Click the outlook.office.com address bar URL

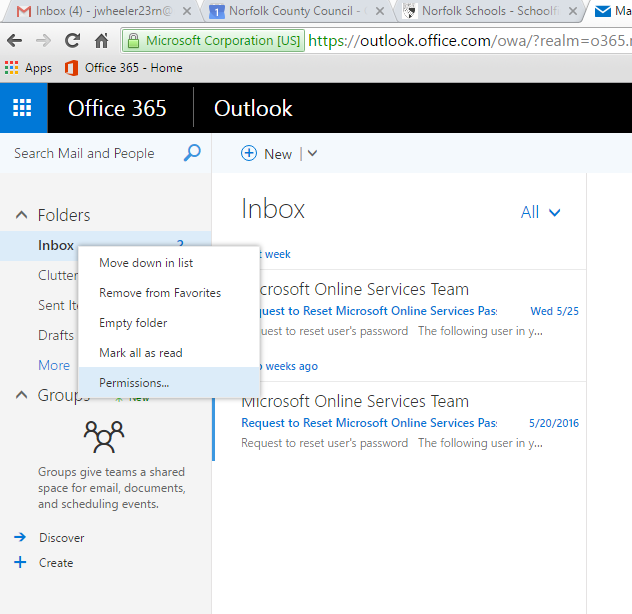click(x=470, y=40)
